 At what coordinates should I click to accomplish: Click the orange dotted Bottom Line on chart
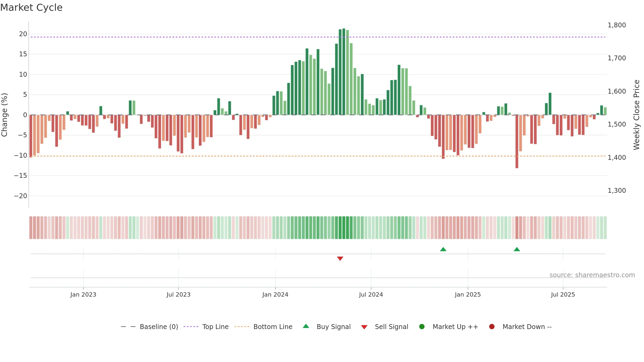[x=318, y=156]
